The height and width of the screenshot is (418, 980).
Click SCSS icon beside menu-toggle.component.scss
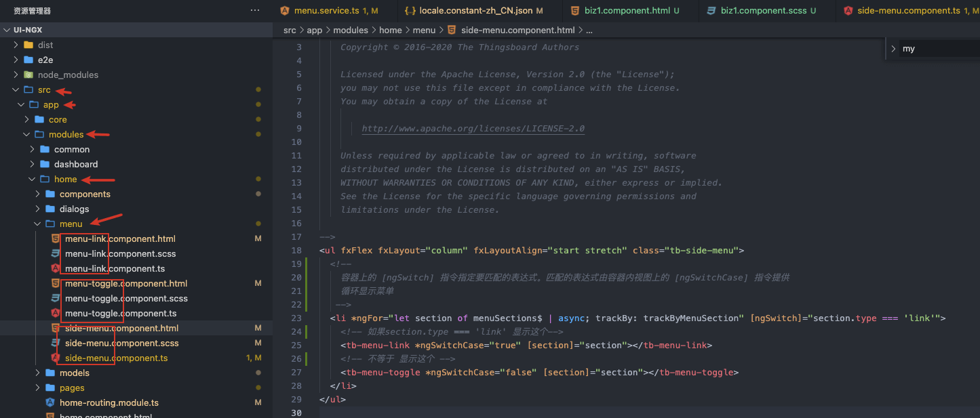coord(56,298)
